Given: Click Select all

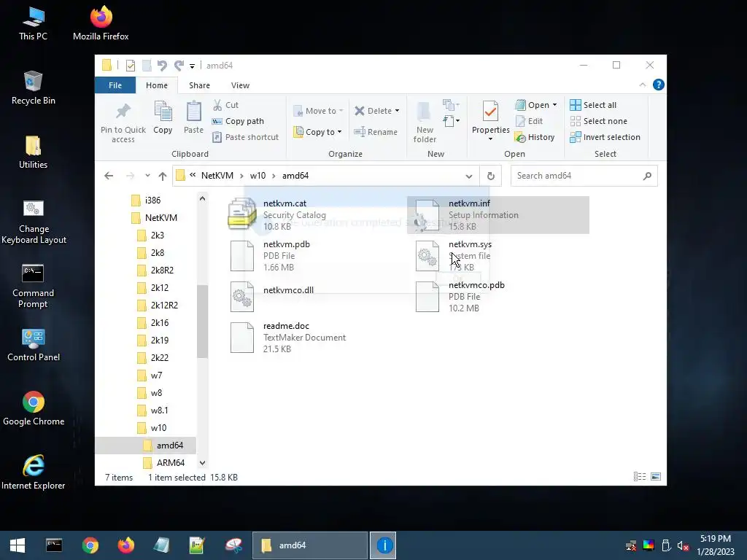Looking at the screenshot, I should coord(593,105).
